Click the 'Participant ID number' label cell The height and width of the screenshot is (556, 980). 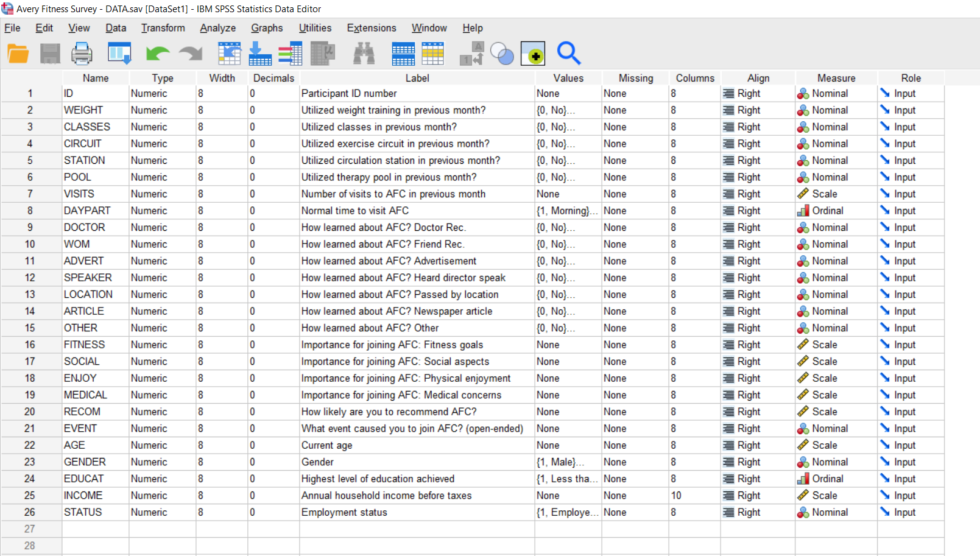(x=417, y=93)
